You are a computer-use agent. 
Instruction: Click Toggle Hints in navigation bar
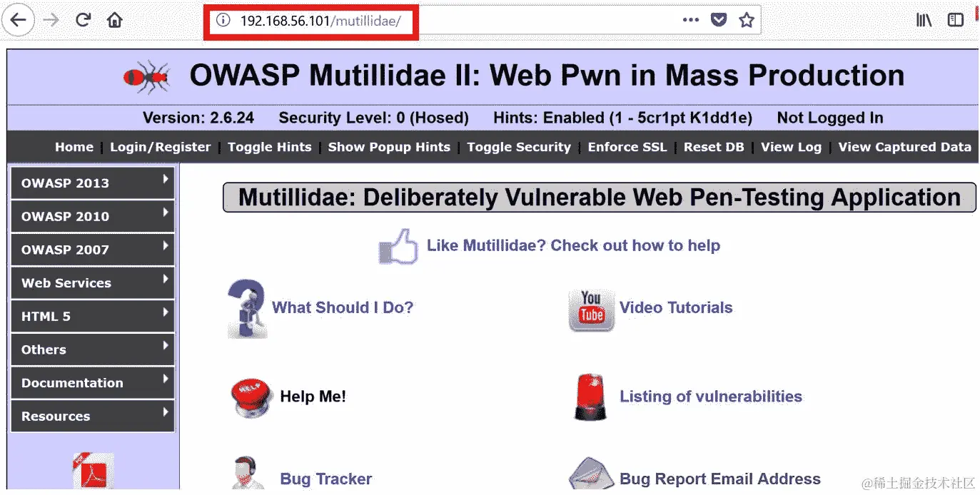(x=270, y=147)
